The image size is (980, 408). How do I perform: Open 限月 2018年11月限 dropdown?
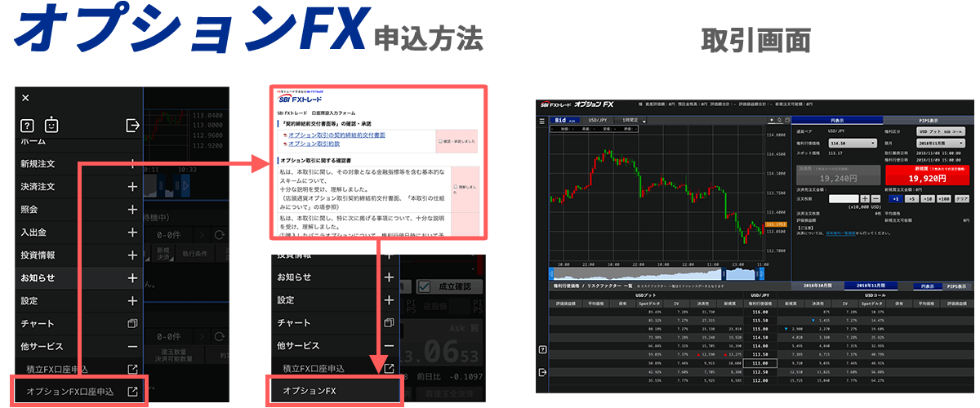tap(941, 143)
